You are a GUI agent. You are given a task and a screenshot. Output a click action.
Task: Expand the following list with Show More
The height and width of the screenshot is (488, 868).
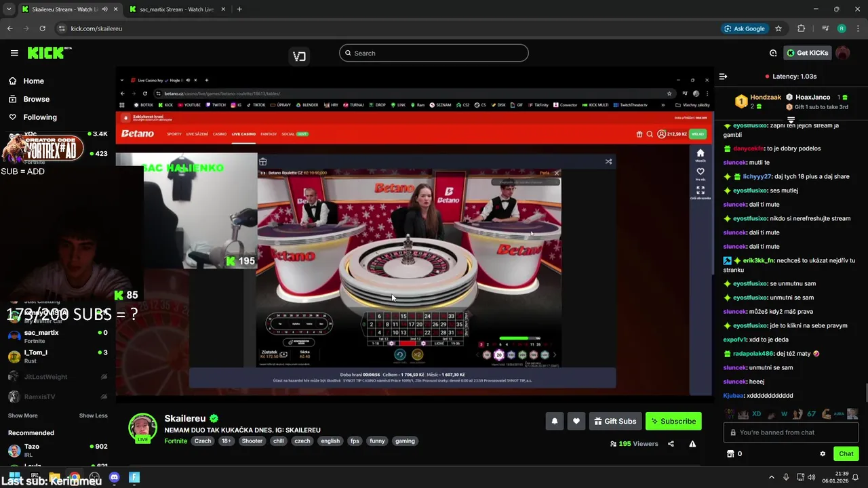(x=22, y=415)
